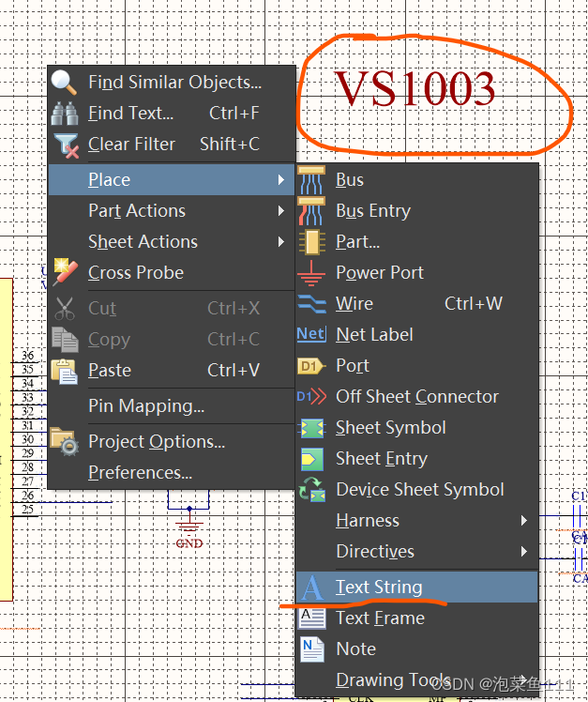Viewport: 588px width, 702px height.
Task: Open Preferences... menu entry
Action: tap(172, 472)
